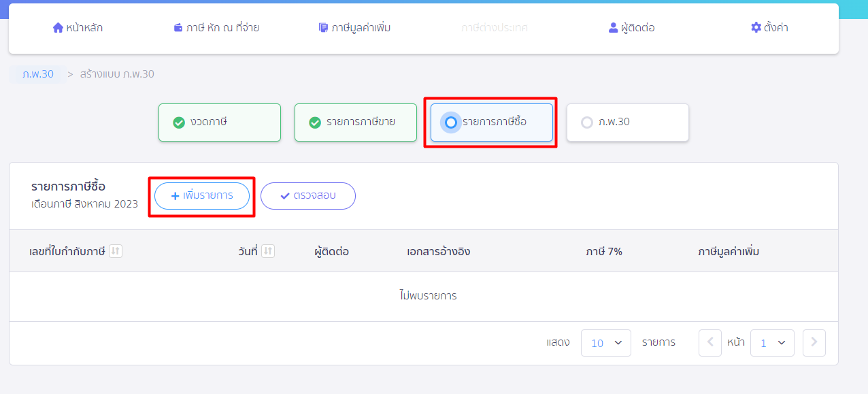
Task: Click the document icon for ภาษีมูลค่าเพิ่ม
Action: pyautogui.click(x=323, y=28)
